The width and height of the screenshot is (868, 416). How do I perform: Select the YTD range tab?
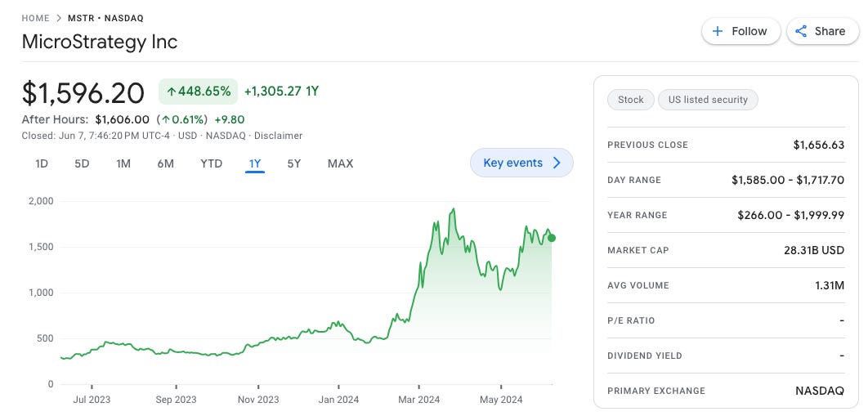tap(212, 163)
